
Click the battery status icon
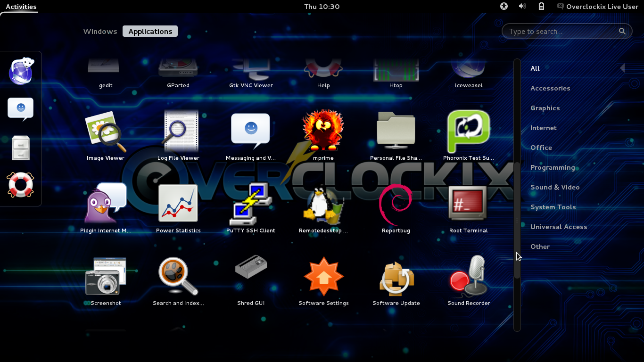point(541,6)
